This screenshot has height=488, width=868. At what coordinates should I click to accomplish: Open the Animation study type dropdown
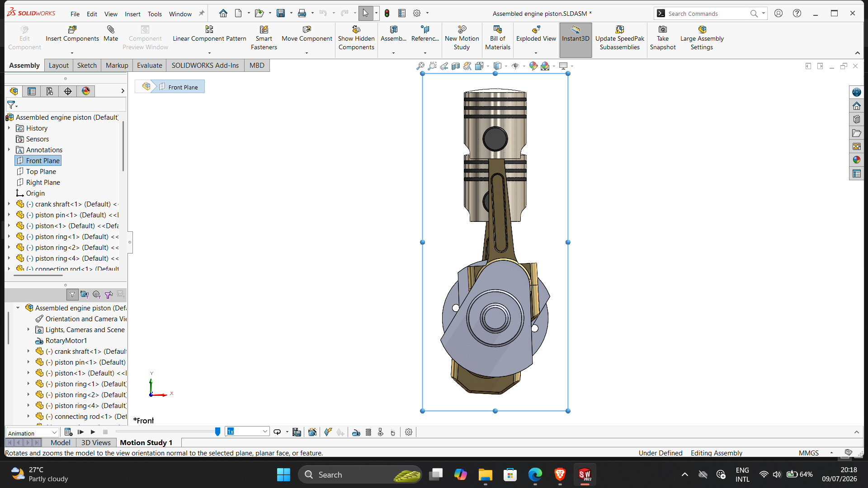click(x=32, y=433)
